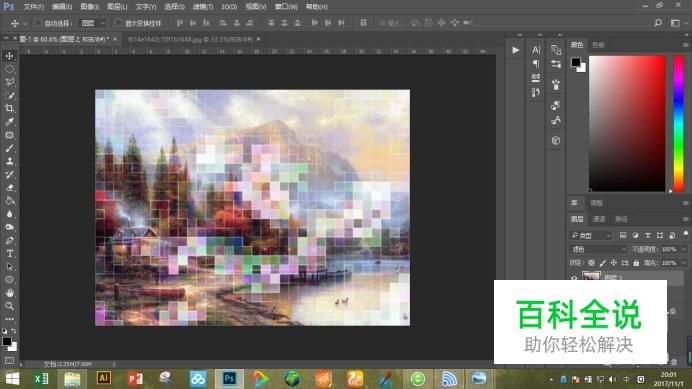Open the layer filter type dropdown
Viewport: 692px width, 389px height.
[x=590, y=235]
